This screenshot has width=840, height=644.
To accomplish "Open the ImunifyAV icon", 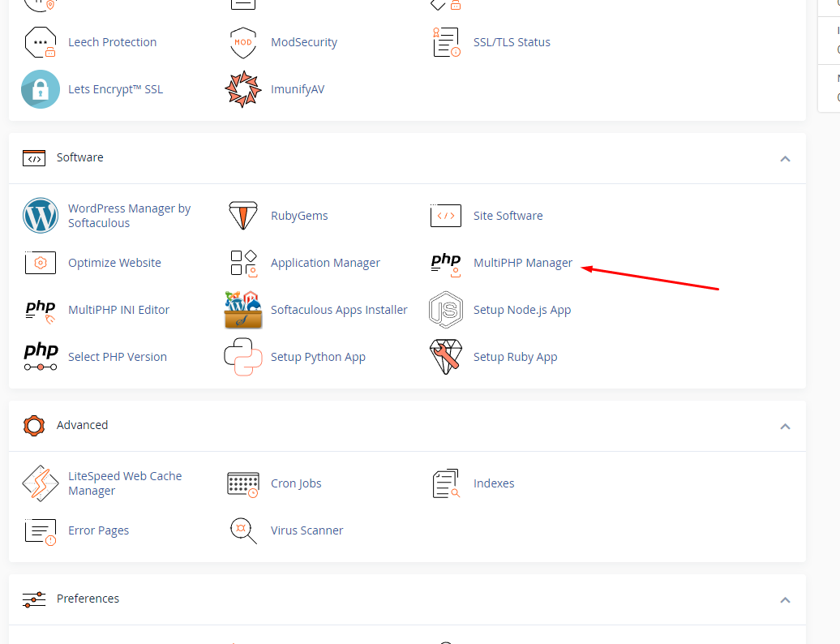I will point(243,89).
